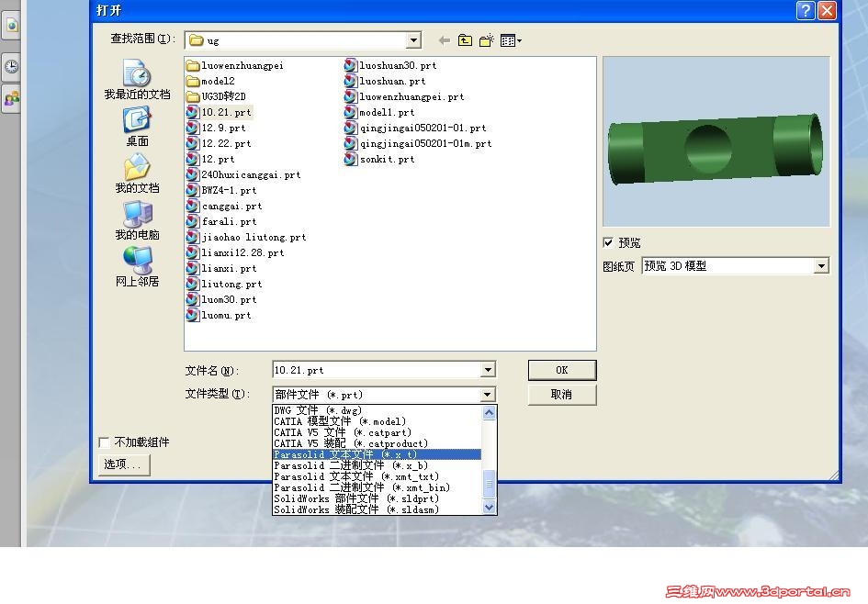Open Network Neighborhood (网上邻居) shortcut
This screenshot has width=868, height=604.
pyautogui.click(x=137, y=267)
